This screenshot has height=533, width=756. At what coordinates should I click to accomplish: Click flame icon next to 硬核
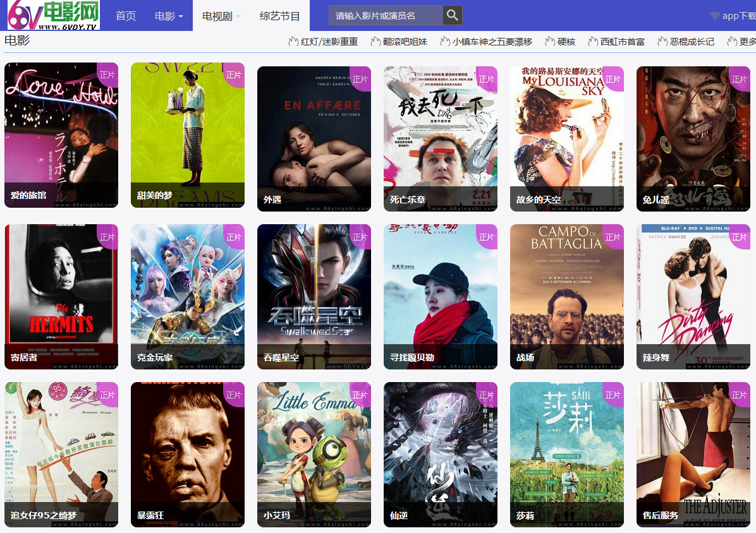point(549,42)
